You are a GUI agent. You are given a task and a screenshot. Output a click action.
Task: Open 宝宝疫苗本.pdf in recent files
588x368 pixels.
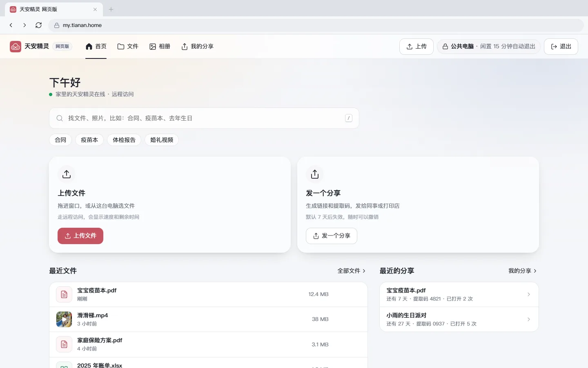[x=97, y=290]
